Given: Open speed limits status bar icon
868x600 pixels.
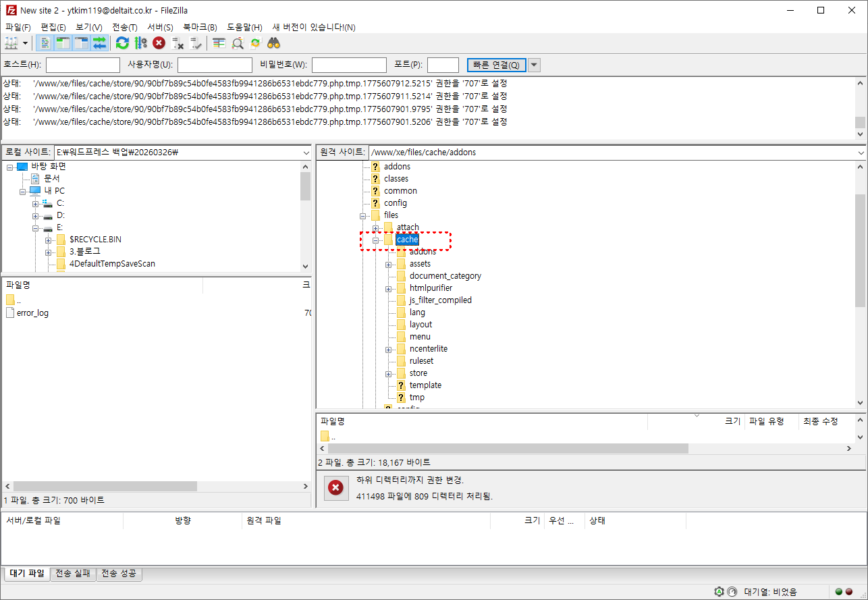Looking at the screenshot, I should click(x=732, y=592).
